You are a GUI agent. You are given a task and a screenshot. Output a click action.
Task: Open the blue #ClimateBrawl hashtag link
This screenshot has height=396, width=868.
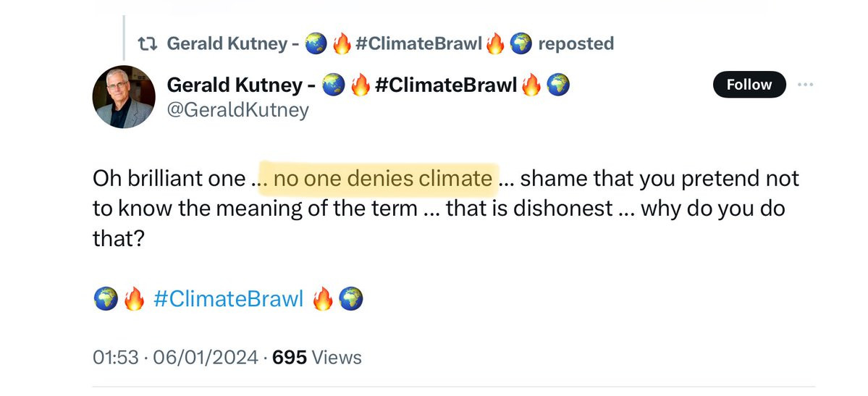229,298
